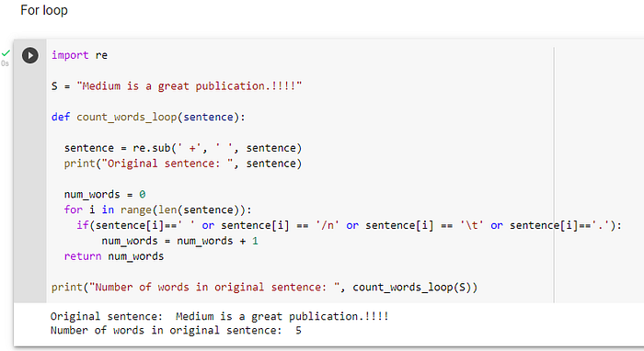Run the code cell with play button

click(x=30, y=55)
